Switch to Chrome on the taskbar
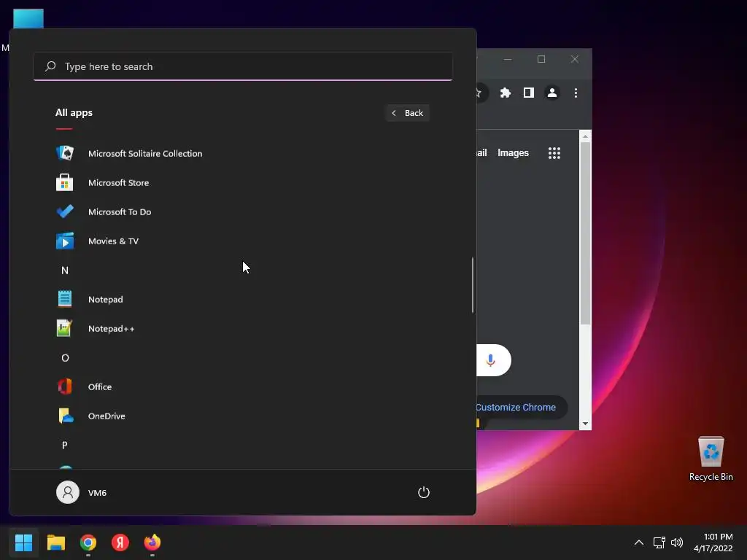The width and height of the screenshot is (747, 560). point(88,542)
